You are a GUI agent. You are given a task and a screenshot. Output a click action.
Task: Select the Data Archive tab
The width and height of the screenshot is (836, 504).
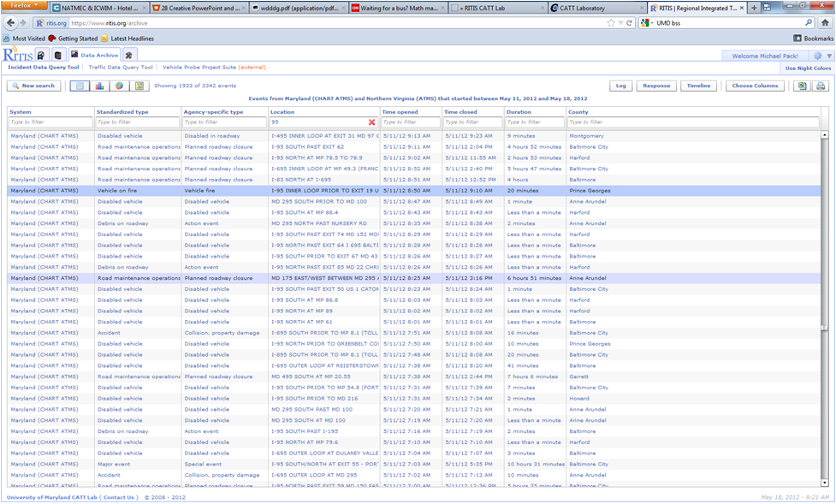coord(94,55)
